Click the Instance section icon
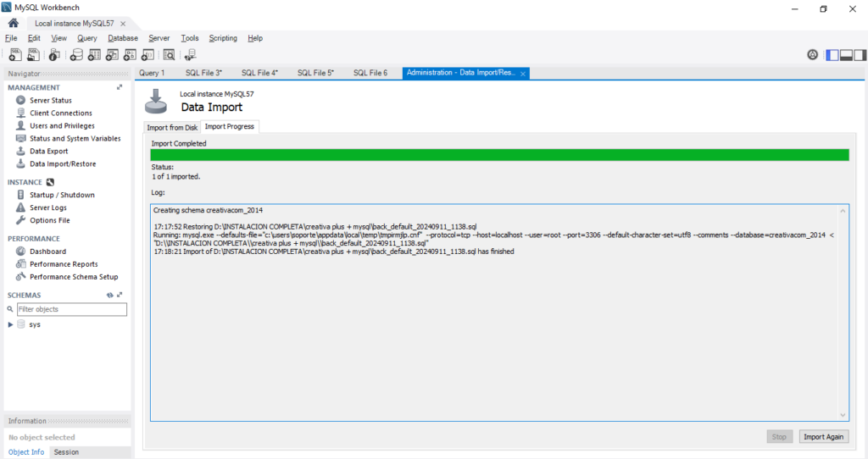The height and width of the screenshot is (459, 868). pyautogui.click(x=50, y=182)
